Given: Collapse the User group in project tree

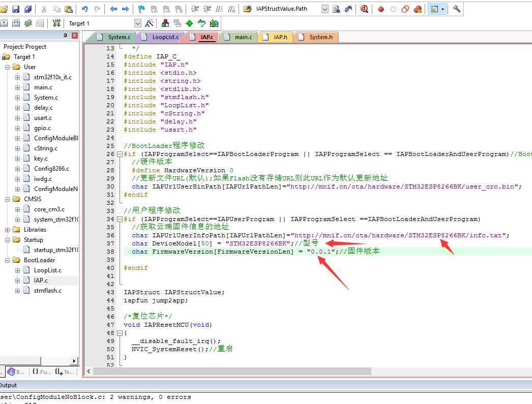Looking at the screenshot, I should pyautogui.click(x=7, y=67).
